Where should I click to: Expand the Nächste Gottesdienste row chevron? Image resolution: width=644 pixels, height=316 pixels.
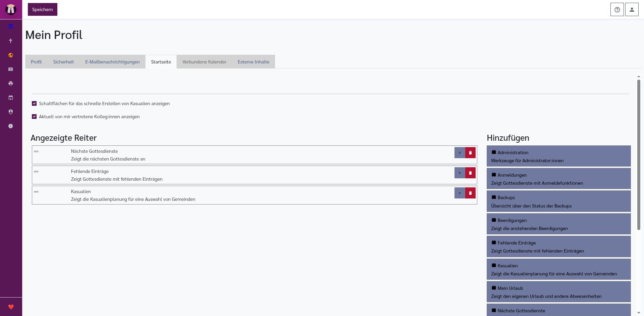[x=460, y=152]
